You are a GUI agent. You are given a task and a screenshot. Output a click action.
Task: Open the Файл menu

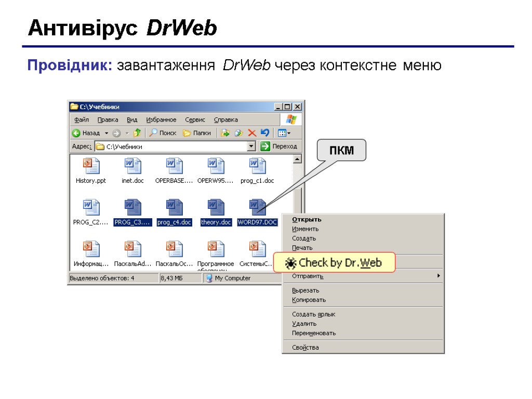pos(82,120)
